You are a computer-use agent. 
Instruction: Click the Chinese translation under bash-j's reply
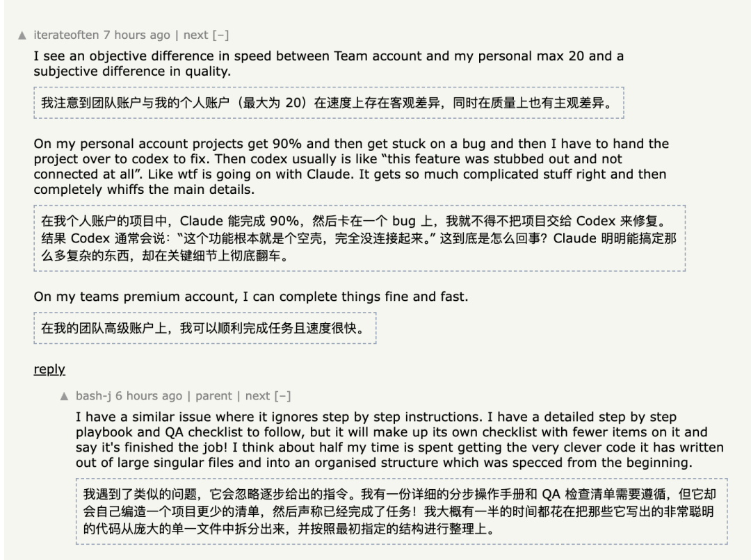pyautogui.click(x=401, y=511)
